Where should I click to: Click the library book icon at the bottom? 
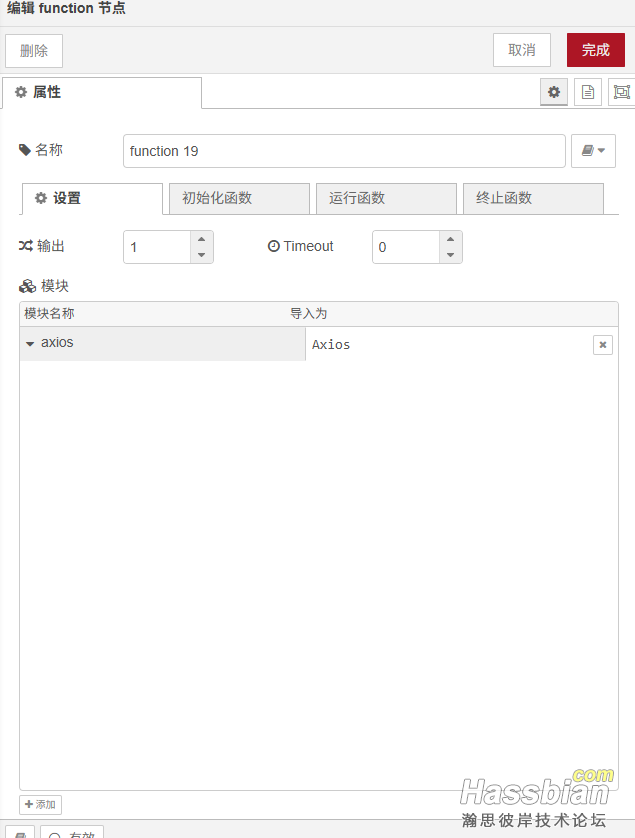(18, 832)
